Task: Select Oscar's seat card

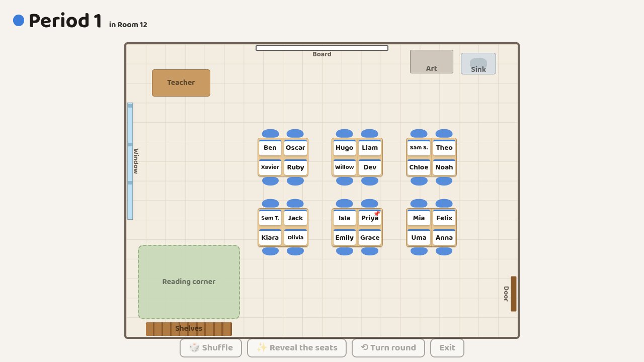Action: tap(295, 148)
